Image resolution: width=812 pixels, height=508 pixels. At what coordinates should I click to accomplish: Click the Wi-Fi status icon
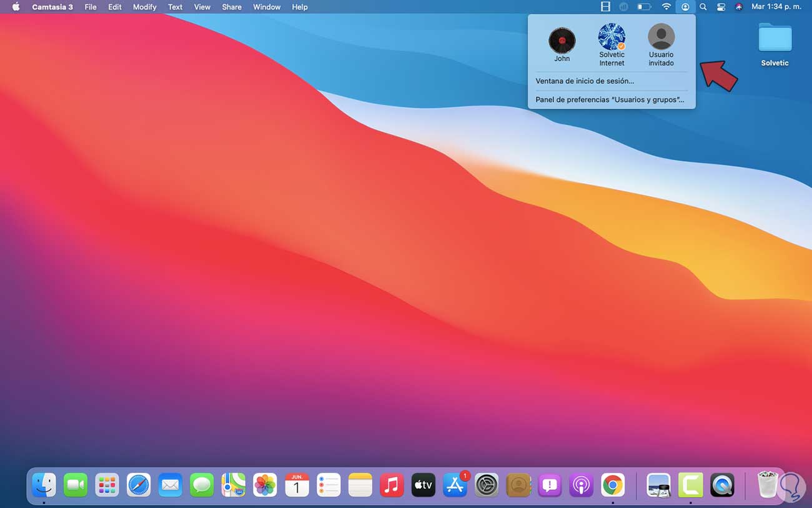coord(666,7)
